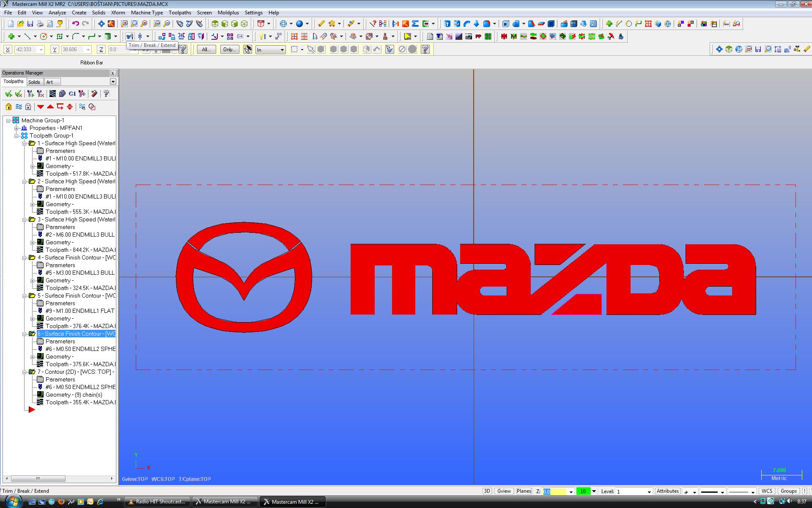The width and height of the screenshot is (812, 508).
Task: Open the Xform menu
Action: (118, 13)
